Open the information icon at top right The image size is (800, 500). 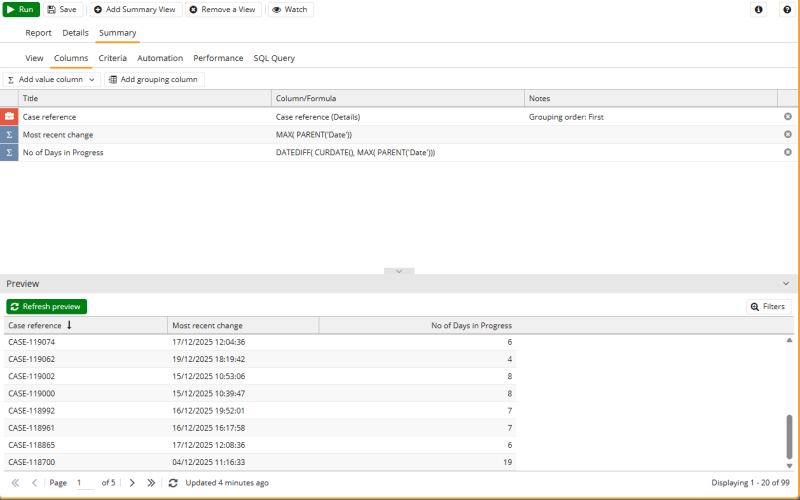(x=759, y=9)
